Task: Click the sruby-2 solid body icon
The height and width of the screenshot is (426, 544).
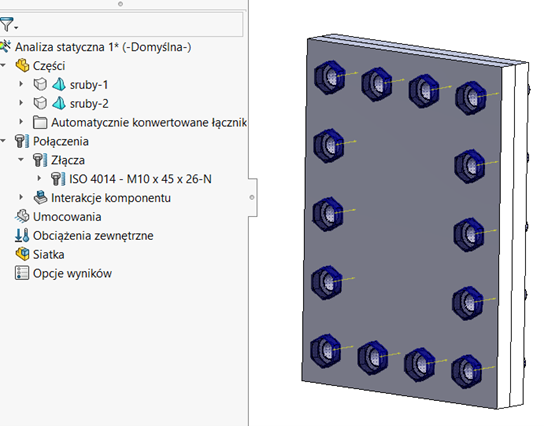Action: click(x=40, y=103)
